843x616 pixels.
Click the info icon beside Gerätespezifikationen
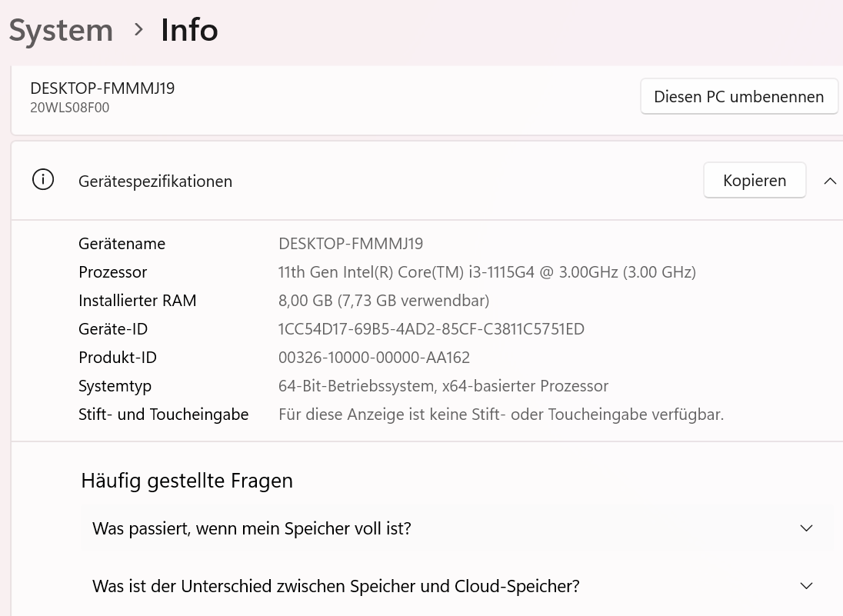coord(43,181)
